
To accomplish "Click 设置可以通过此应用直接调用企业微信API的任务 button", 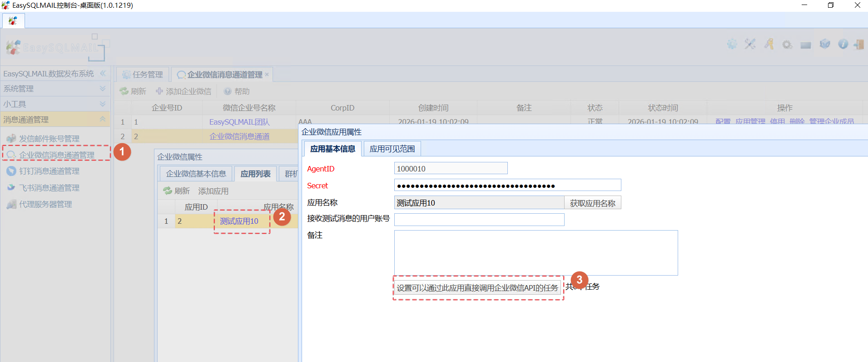I will [477, 288].
